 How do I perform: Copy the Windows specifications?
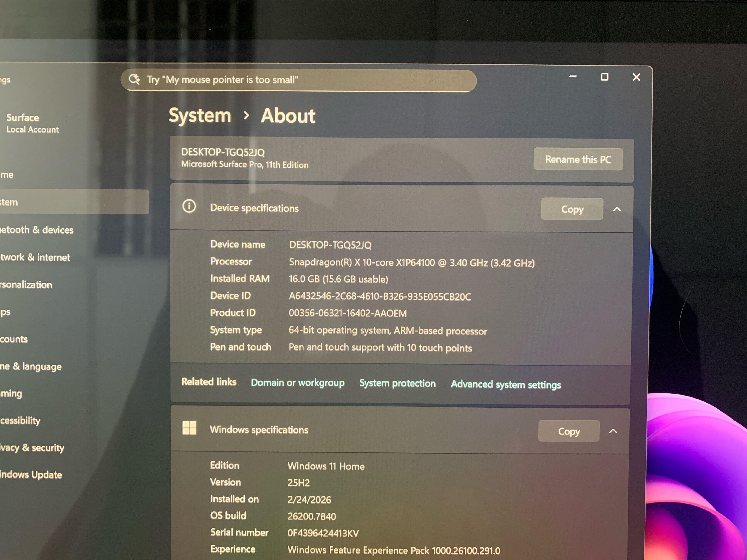click(569, 431)
